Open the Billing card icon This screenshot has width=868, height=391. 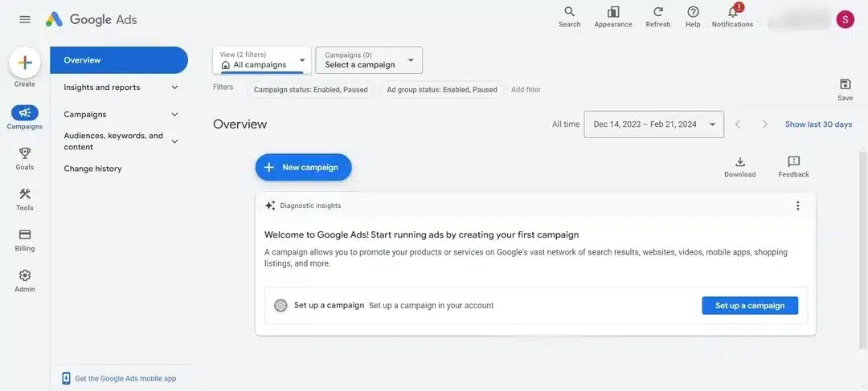[25, 234]
